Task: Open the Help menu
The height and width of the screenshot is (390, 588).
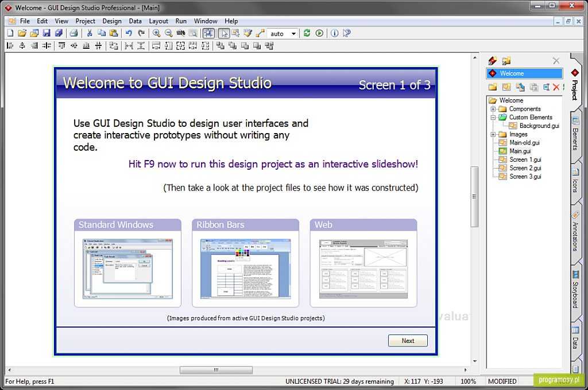Action: 231,21
